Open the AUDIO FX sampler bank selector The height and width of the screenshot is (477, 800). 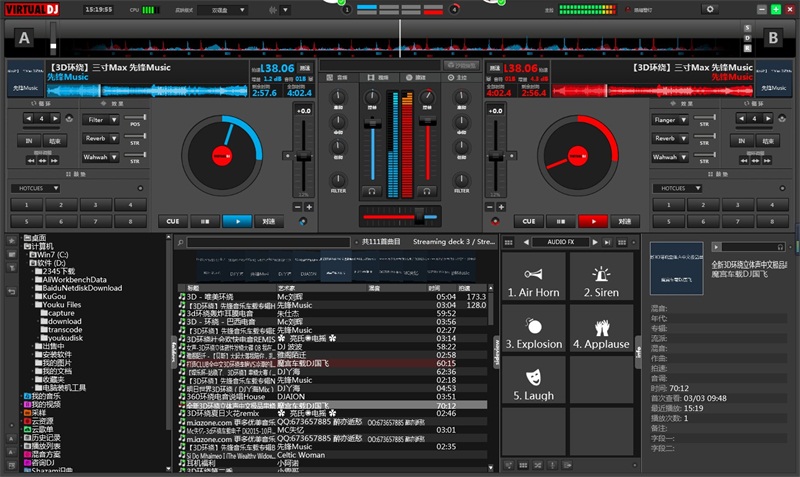pyautogui.click(x=559, y=242)
